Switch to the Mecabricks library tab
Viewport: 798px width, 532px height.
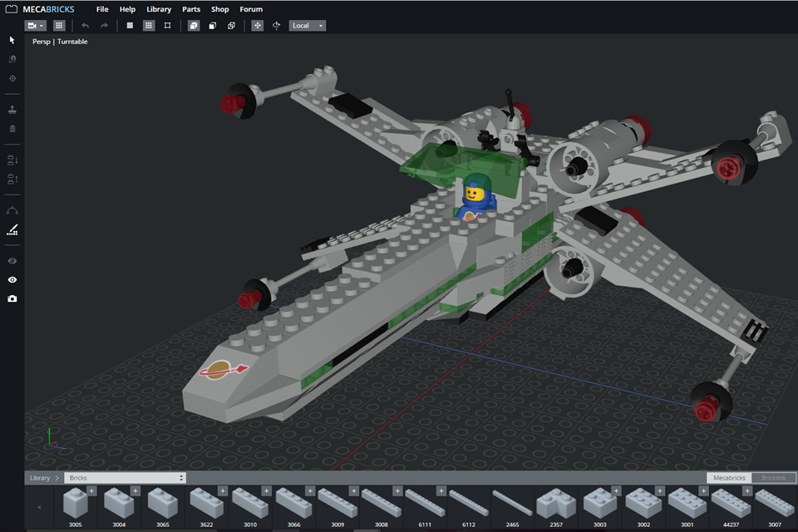(729, 478)
